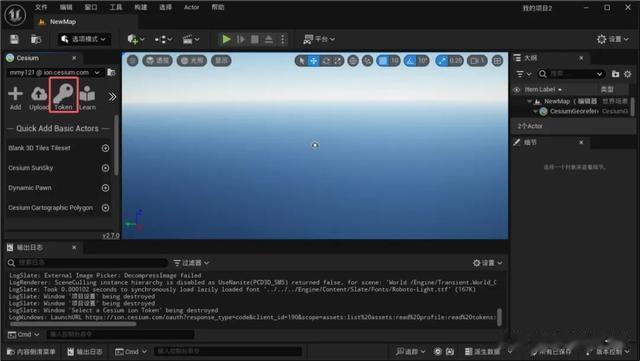Choose the Translate move tool
Viewport: 640px width, 361px height.
pos(313,61)
